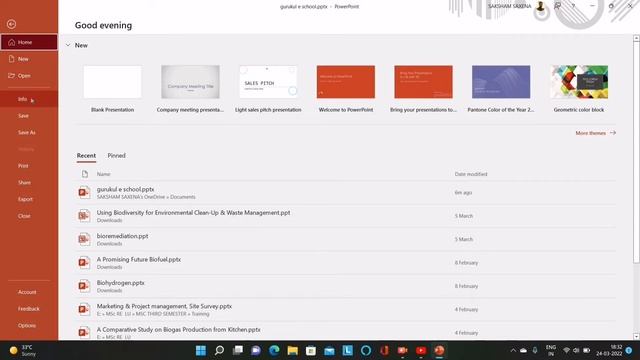The image size is (640, 360).
Task: Show hidden system tray icons
Action: [513, 350]
